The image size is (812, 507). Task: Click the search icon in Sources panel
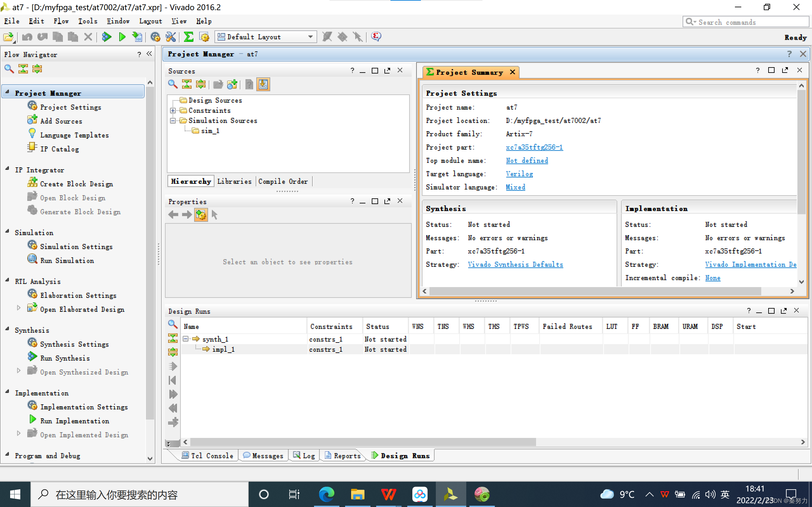[173, 85]
